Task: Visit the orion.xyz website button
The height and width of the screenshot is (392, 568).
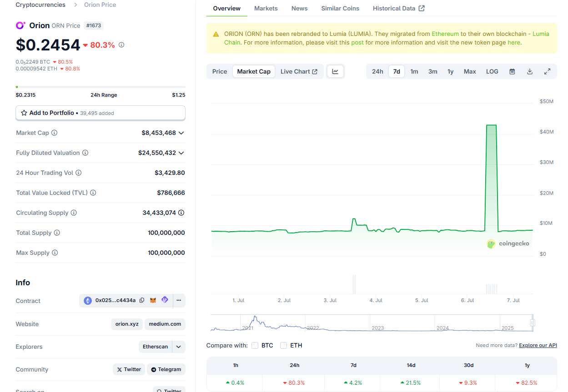Action: [127, 324]
